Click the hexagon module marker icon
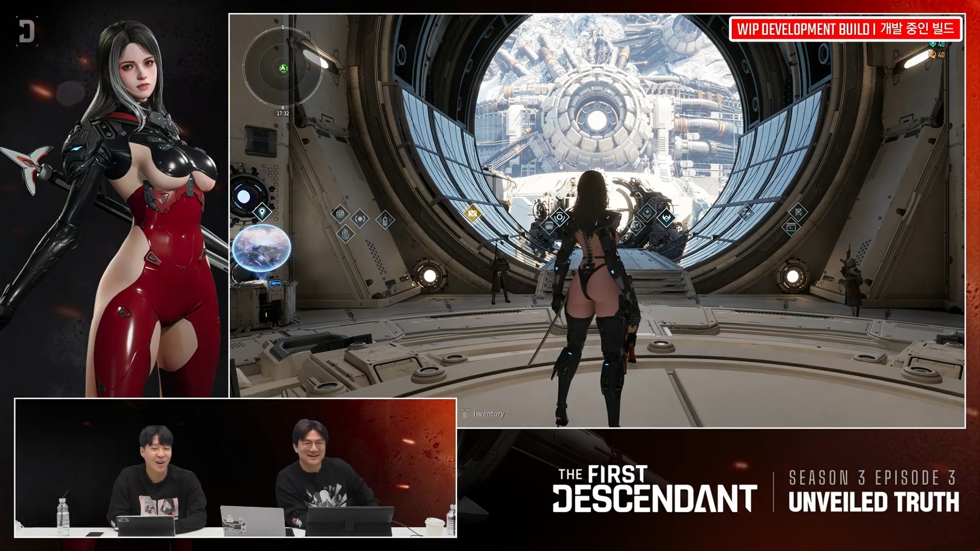This screenshot has width=980, height=551. click(x=559, y=217)
